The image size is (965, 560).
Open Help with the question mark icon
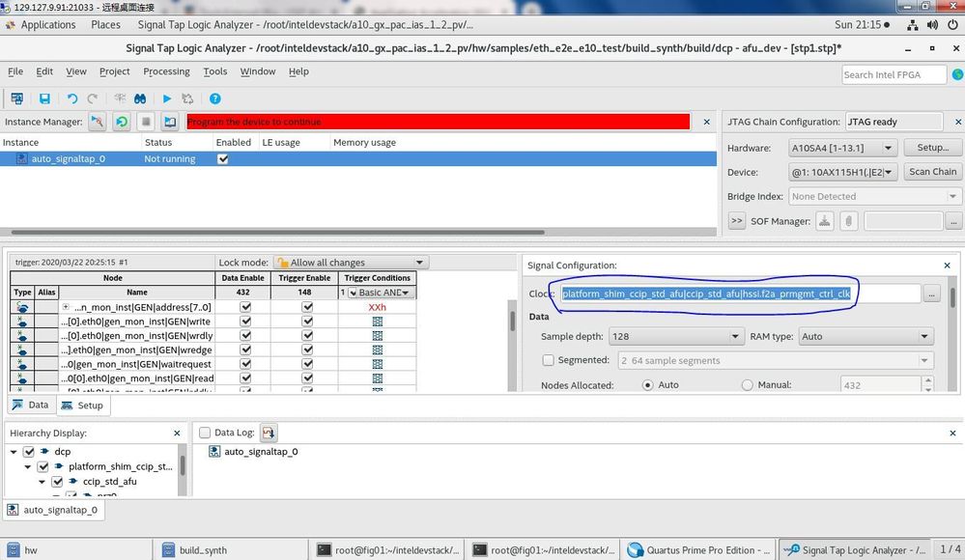[215, 98]
